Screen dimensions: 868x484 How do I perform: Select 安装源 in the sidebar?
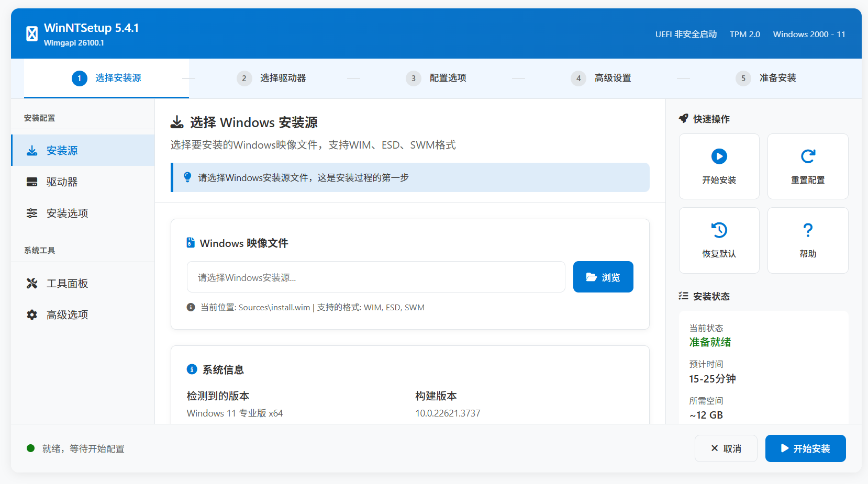click(83, 151)
